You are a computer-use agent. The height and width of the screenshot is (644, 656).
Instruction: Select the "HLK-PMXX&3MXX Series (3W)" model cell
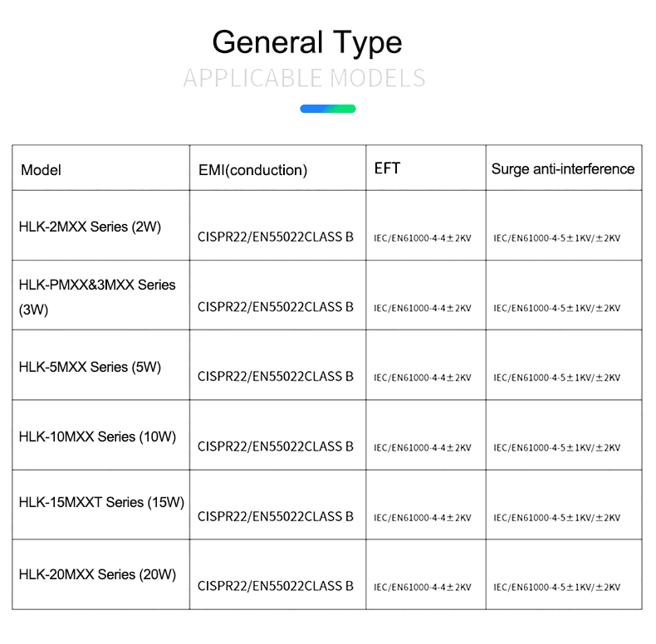97,297
